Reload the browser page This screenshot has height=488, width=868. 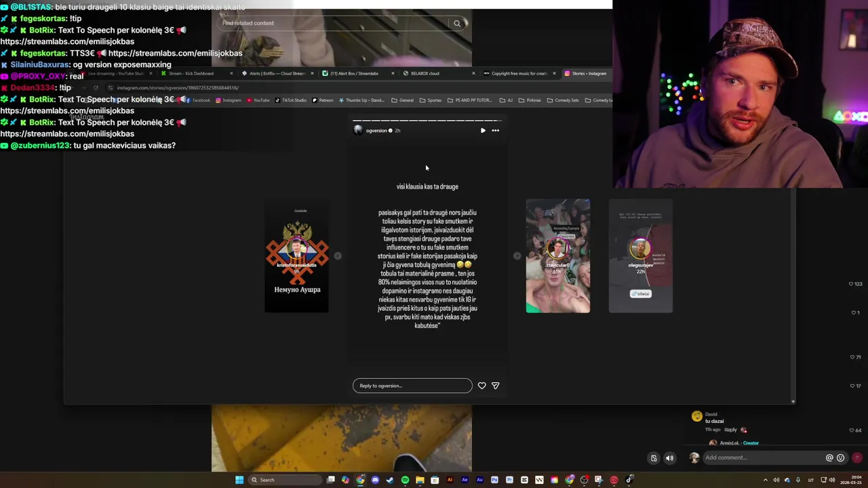click(96, 87)
